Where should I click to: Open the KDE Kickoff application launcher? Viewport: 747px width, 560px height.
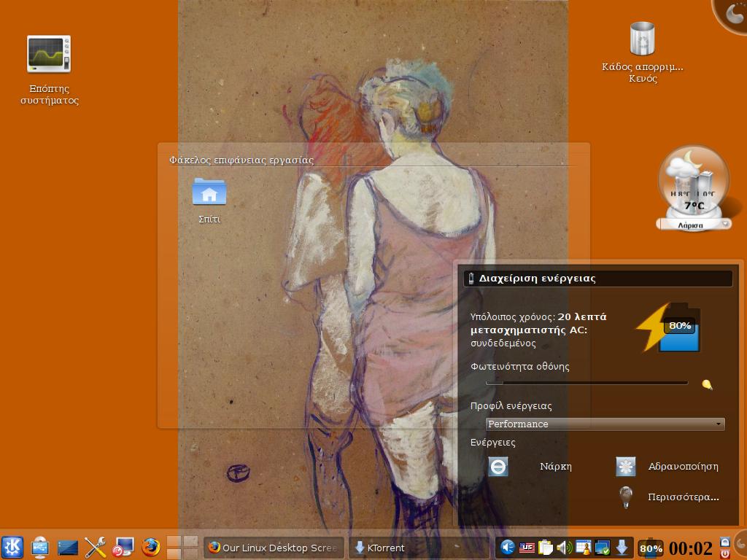(x=13, y=547)
